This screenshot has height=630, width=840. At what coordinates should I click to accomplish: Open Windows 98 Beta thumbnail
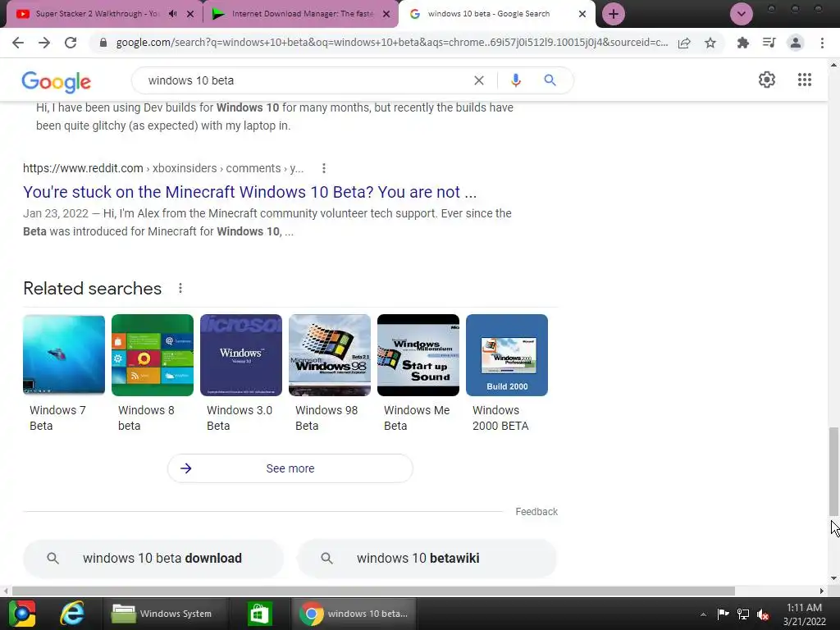coord(330,355)
